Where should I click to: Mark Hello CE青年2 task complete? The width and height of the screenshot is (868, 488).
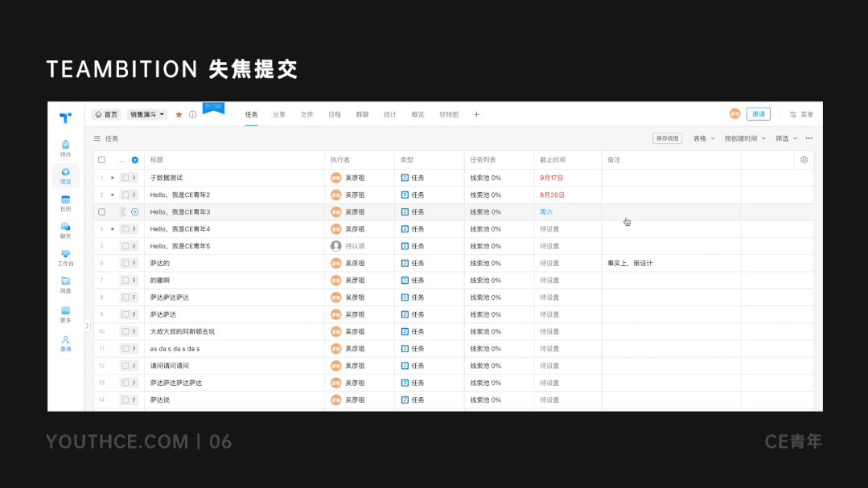pos(125,195)
